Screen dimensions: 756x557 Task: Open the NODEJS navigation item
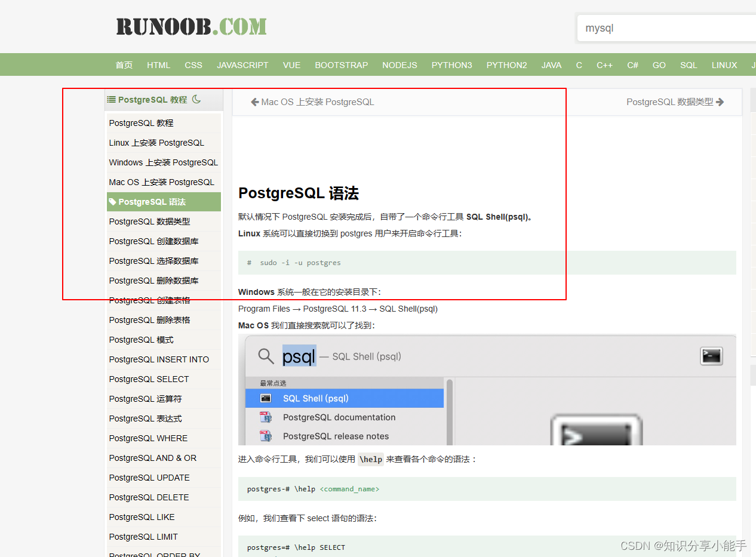(399, 65)
